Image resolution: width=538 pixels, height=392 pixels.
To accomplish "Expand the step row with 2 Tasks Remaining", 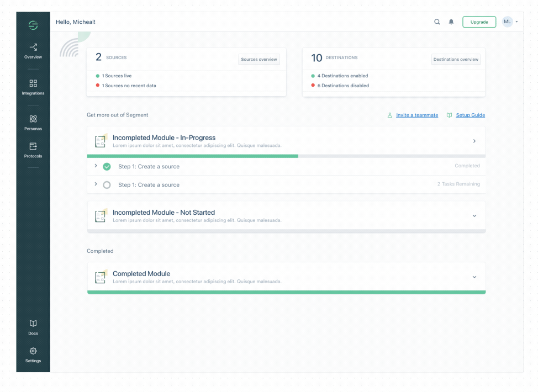I will coord(96,184).
